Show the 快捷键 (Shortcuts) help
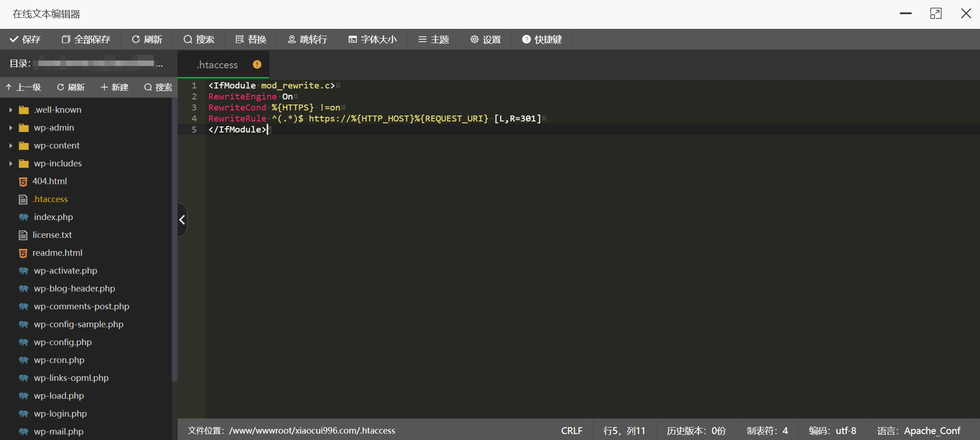This screenshot has height=440, width=980. pyautogui.click(x=542, y=39)
